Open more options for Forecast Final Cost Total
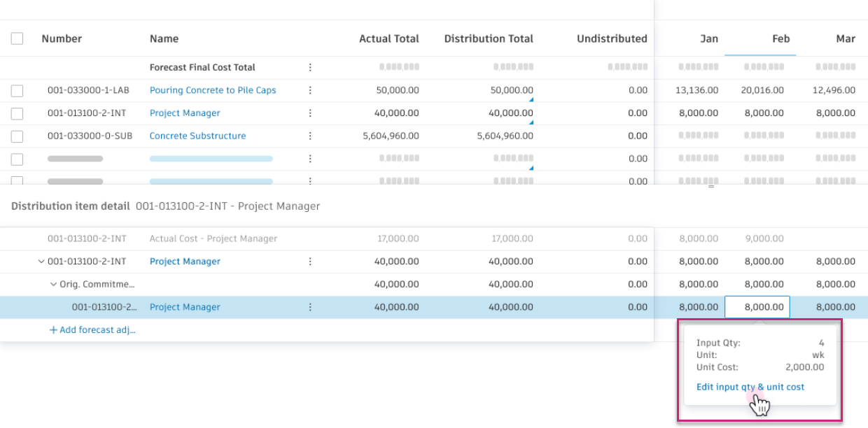868x428 pixels. coord(310,68)
